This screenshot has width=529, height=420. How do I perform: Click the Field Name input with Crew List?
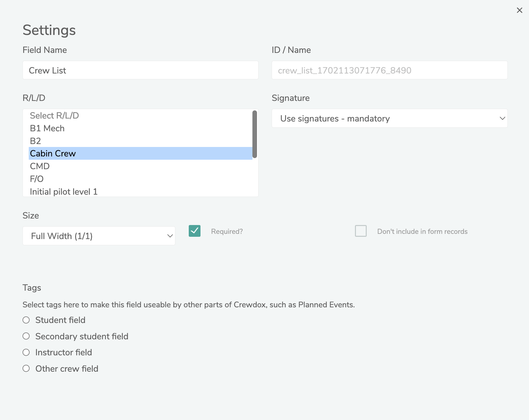140,70
